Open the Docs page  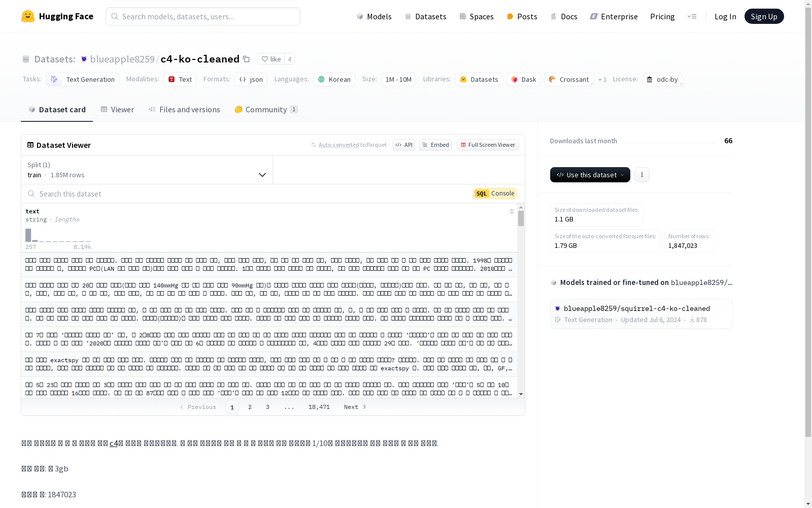[x=564, y=16]
